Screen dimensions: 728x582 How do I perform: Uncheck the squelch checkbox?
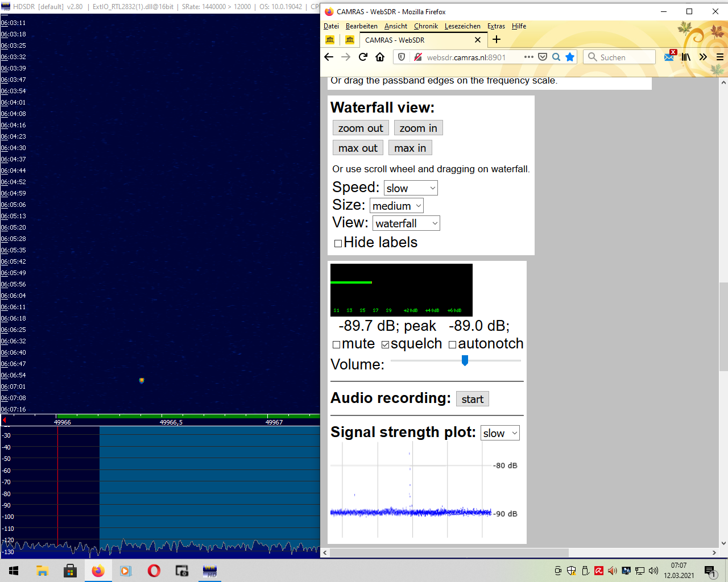point(385,344)
